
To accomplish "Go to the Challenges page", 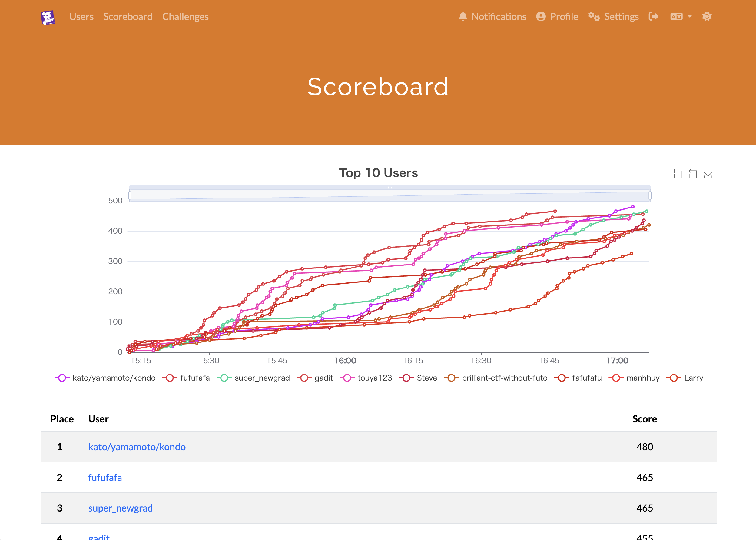I will tap(185, 17).
